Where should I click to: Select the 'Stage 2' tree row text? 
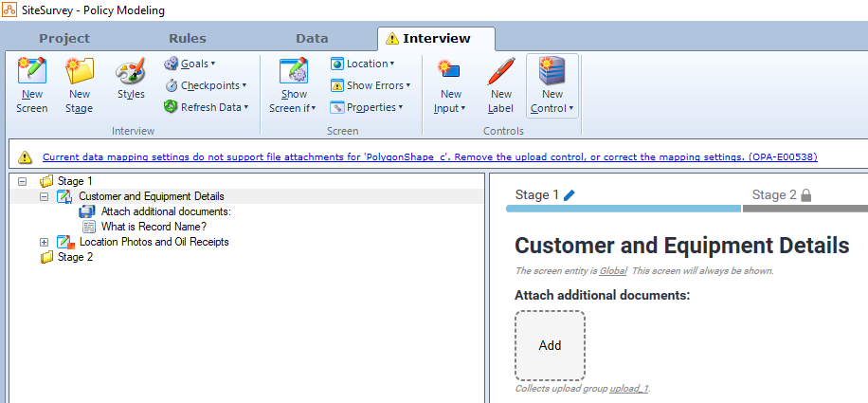pos(75,257)
